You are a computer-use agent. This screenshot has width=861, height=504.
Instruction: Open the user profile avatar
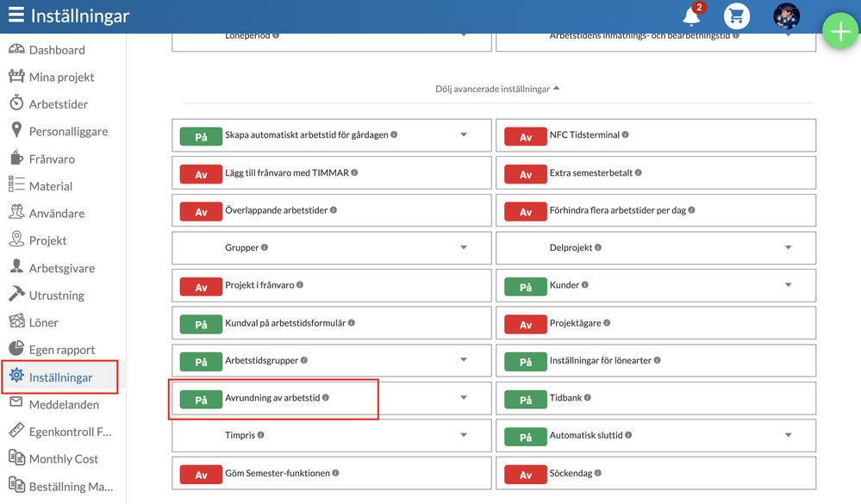(x=786, y=16)
